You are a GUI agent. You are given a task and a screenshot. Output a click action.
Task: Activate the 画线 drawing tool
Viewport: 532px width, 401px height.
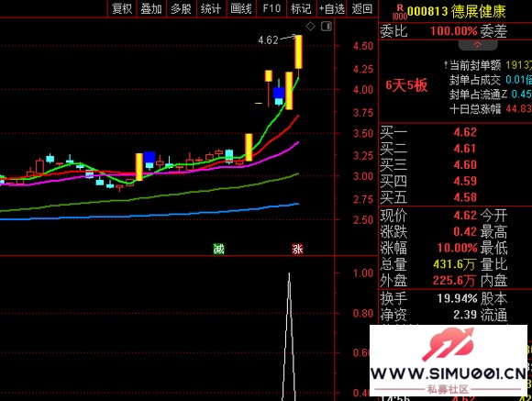click(241, 8)
